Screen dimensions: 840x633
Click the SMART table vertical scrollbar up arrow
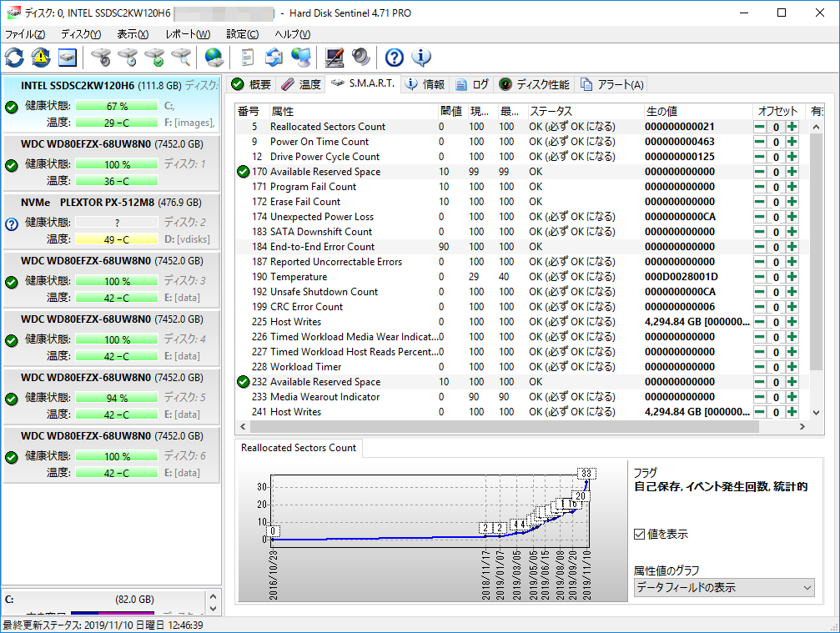(816, 128)
